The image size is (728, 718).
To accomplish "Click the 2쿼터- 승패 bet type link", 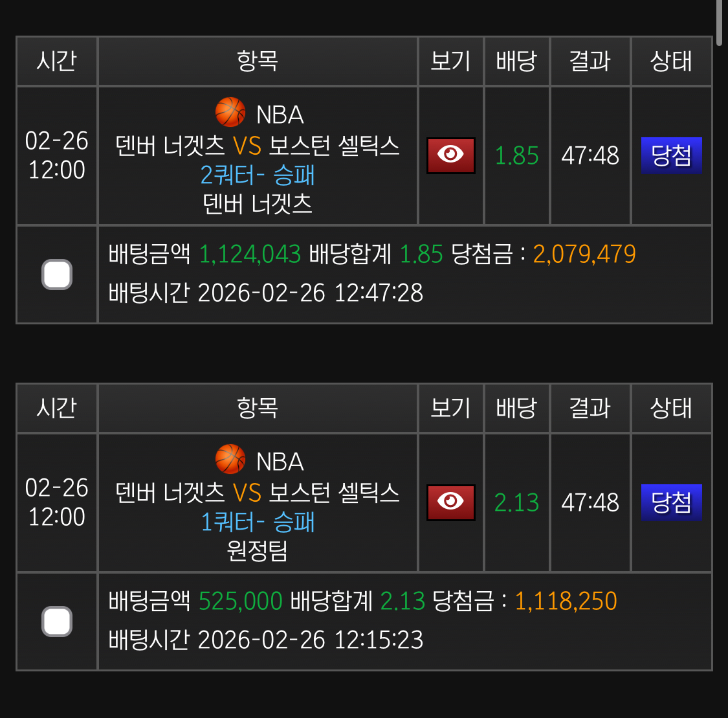I will [258, 175].
